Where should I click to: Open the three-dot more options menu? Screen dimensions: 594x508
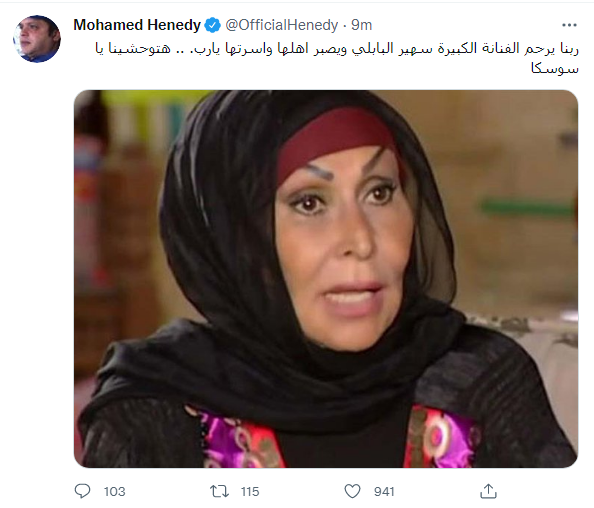569,25
